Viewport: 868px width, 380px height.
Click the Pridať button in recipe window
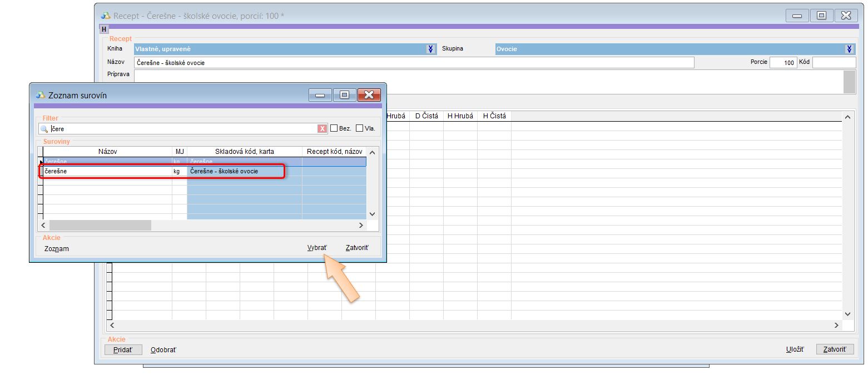(123, 350)
